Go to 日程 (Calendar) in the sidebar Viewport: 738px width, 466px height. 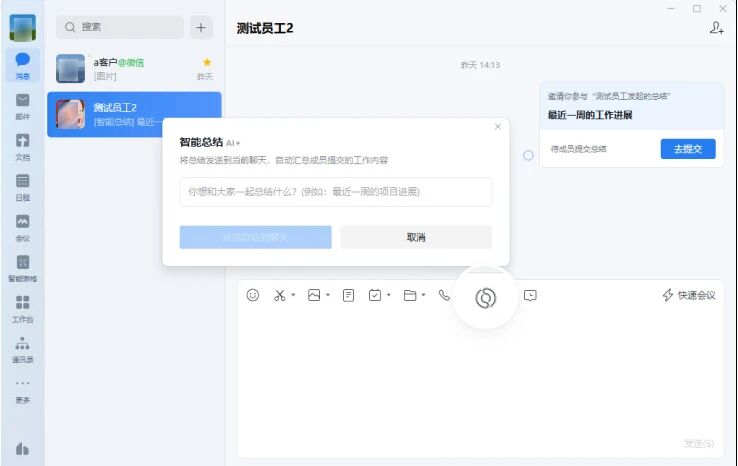pos(22,186)
